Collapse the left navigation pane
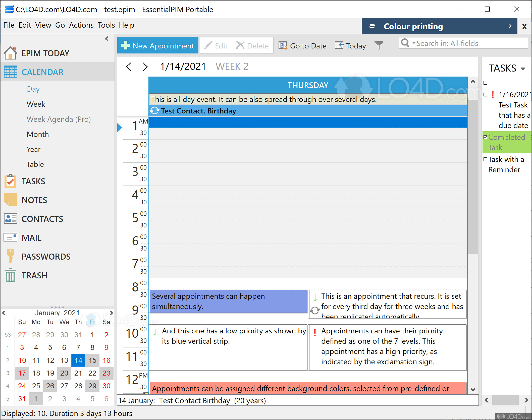532x420 pixels. coord(107,39)
